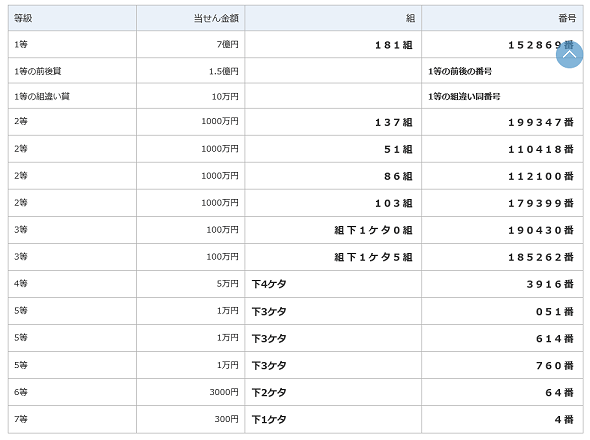Click the 組 column header
590x440 pixels.
(x=411, y=18)
